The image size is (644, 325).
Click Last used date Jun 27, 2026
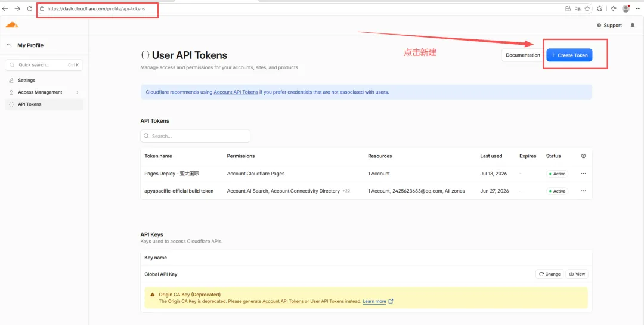coord(494,191)
